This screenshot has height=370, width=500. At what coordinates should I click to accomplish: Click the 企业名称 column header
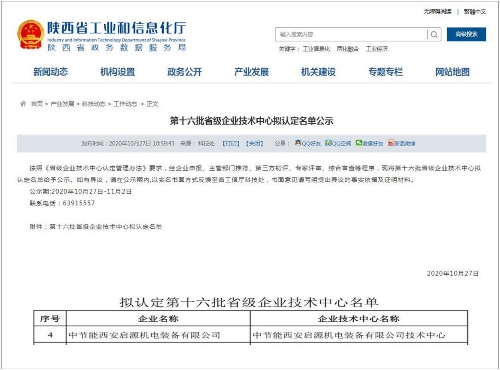click(x=158, y=319)
